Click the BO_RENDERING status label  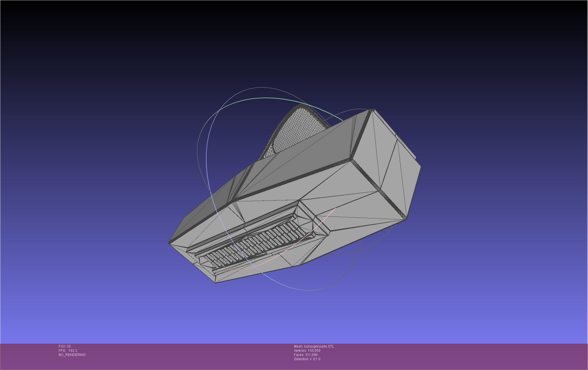click(72, 355)
